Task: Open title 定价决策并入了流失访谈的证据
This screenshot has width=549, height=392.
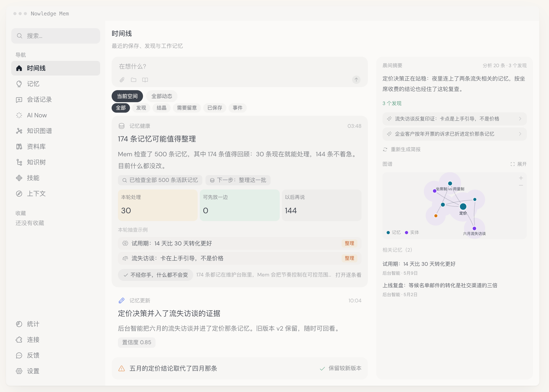Action: point(169,313)
